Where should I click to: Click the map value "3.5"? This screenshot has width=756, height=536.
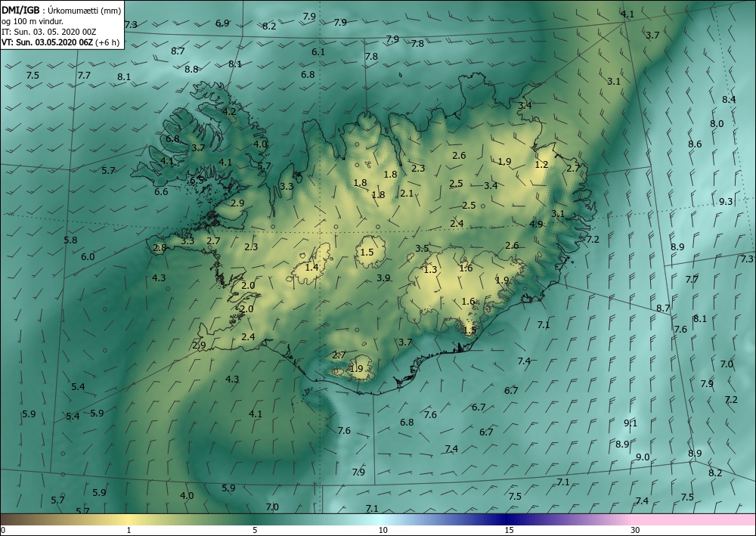[423, 249]
